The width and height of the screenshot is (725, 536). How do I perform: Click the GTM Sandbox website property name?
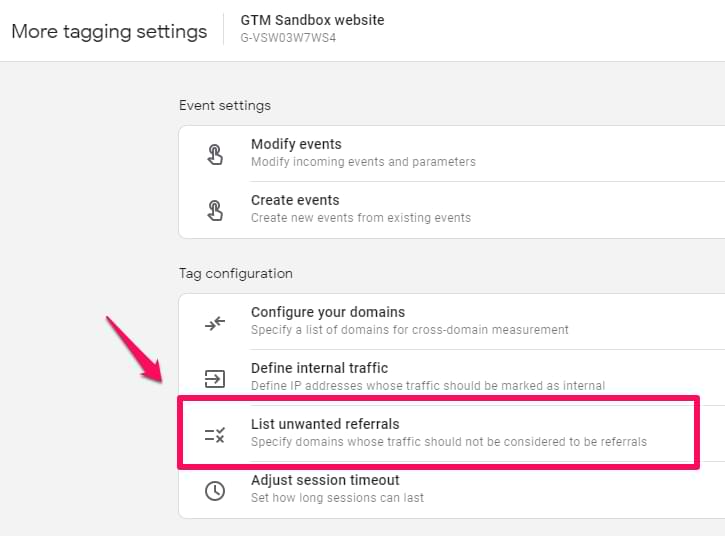click(x=312, y=20)
